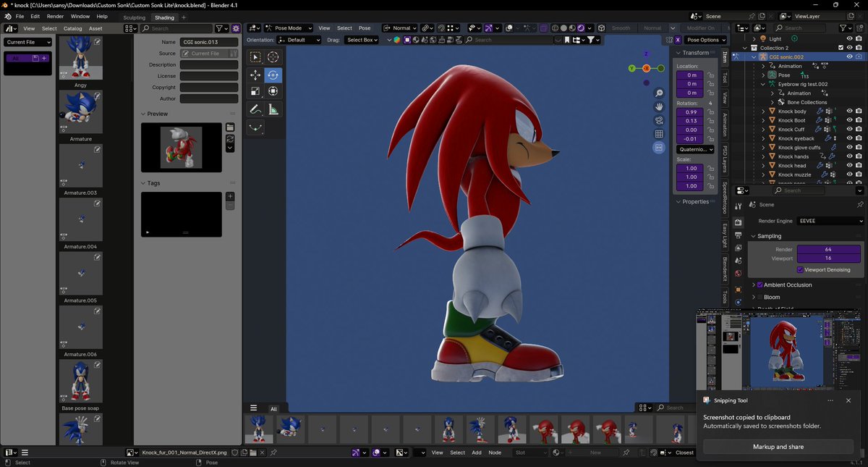Activate the Scale tool
This screenshot has width=868, height=467.
(x=256, y=91)
